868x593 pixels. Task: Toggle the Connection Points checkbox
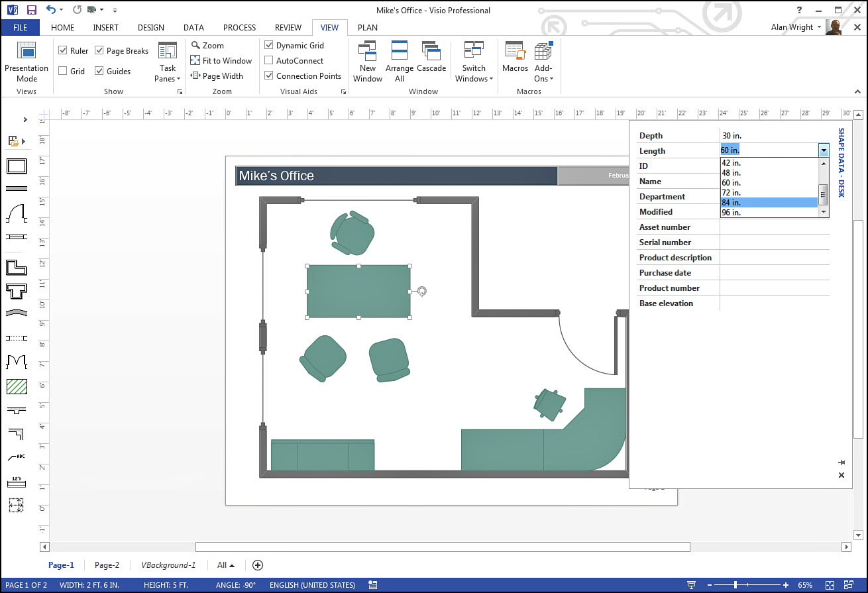(x=268, y=76)
